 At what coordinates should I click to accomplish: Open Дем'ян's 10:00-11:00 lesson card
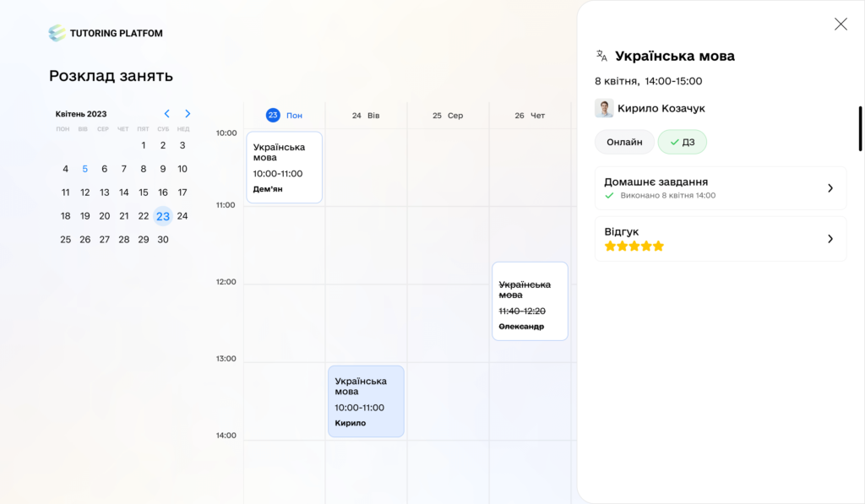point(284,167)
